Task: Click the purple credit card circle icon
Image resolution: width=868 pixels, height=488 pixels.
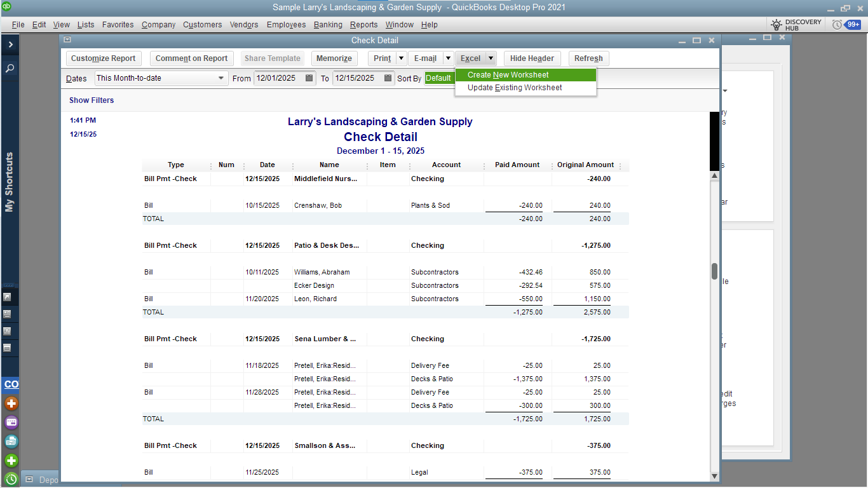Action: point(11,423)
